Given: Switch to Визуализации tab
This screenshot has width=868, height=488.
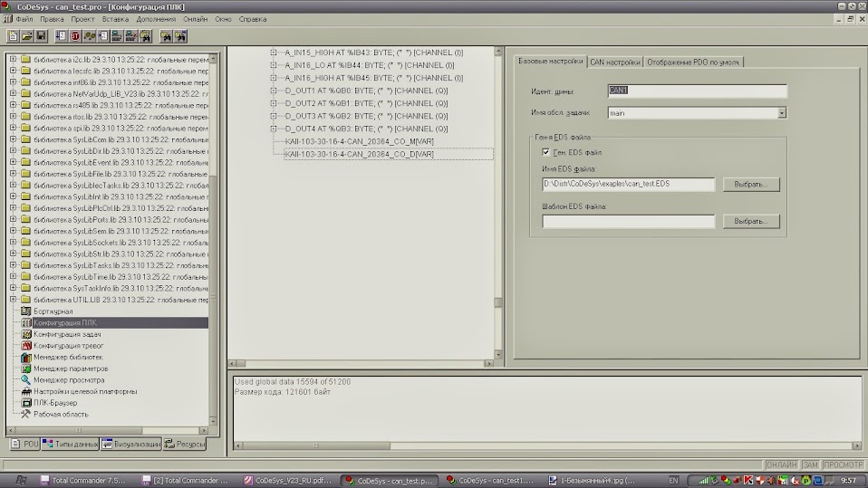Looking at the screenshot, I should [x=131, y=444].
